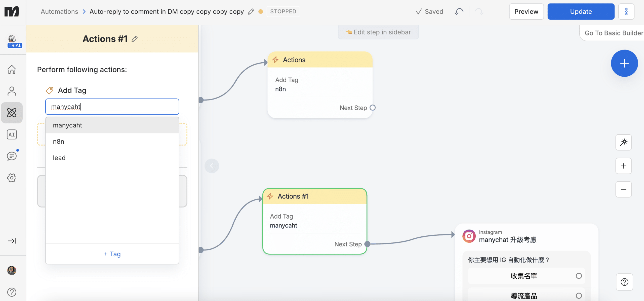This screenshot has width=644, height=301.
Task: Click Automations breadcrumb link
Action: [x=59, y=12]
